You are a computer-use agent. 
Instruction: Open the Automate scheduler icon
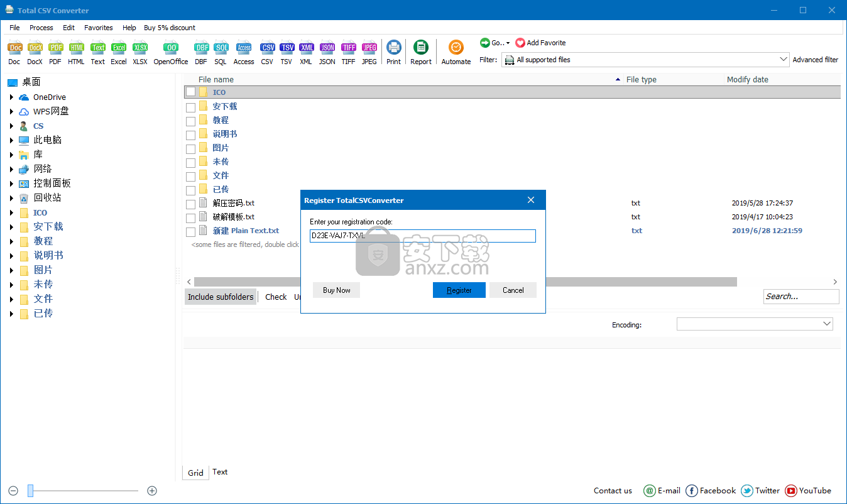(456, 48)
